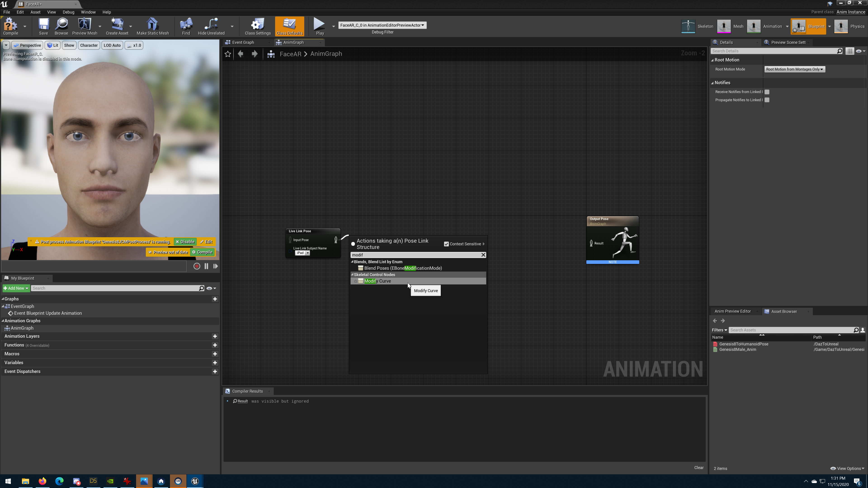Open Class Settings
Image resolution: width=868 pixels, height=488 pixels.
tap(258, 26)
